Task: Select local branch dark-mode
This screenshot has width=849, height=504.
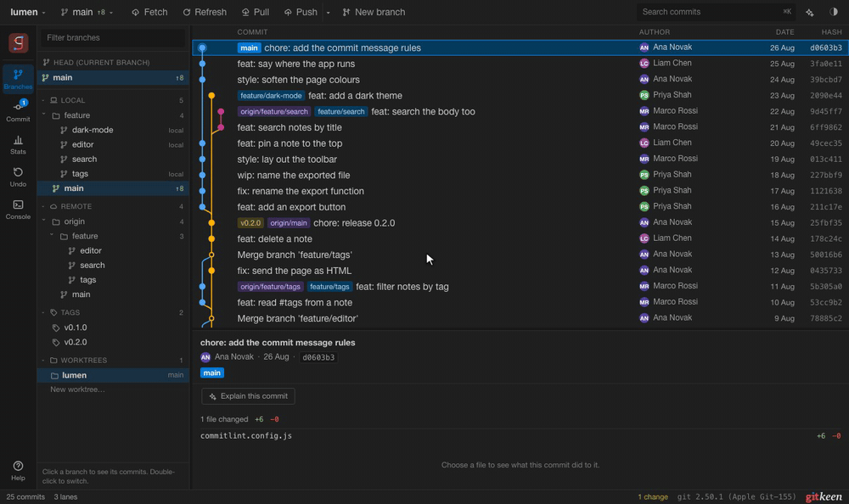Action: point(113,130)
